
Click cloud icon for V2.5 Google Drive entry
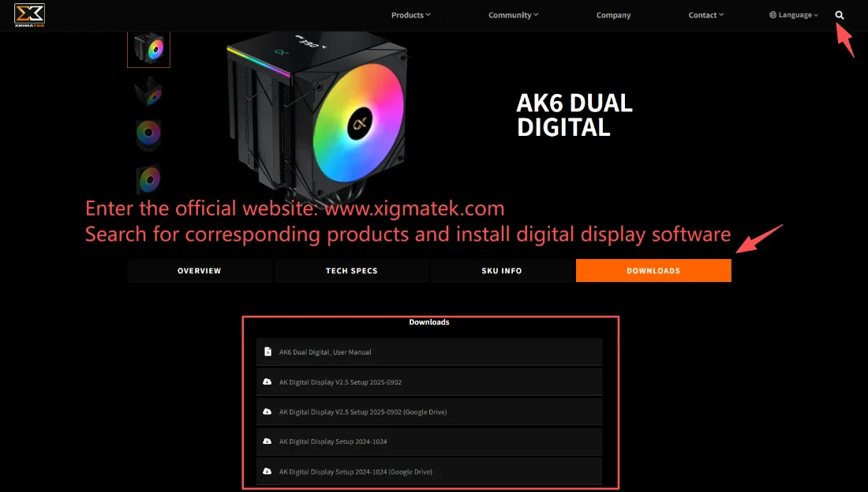(x=267, y=411)
